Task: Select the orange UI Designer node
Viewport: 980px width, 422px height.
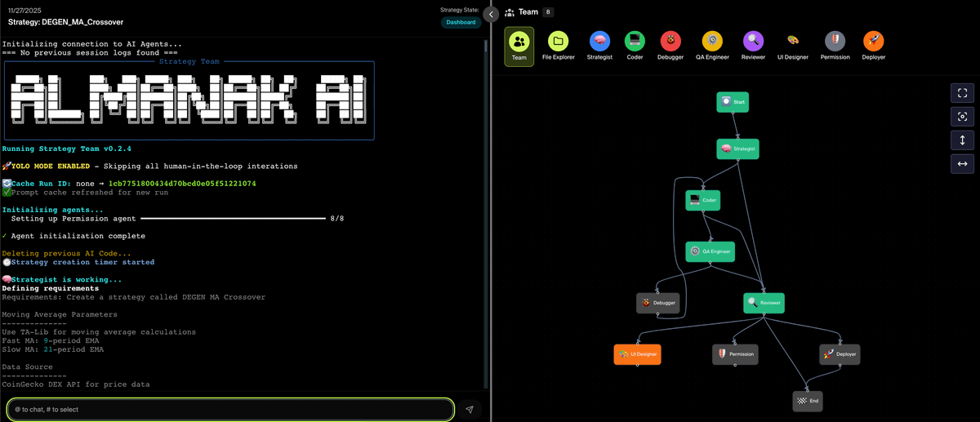Action: [x=637, y=354]
